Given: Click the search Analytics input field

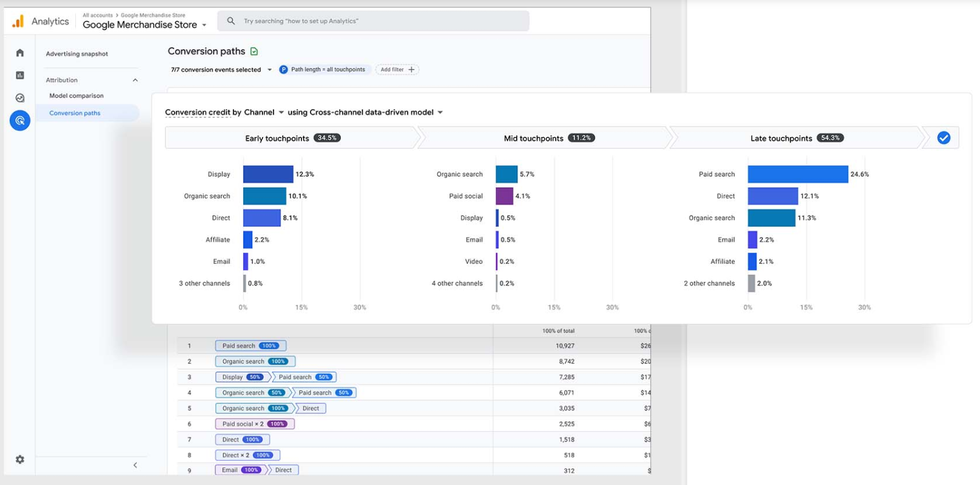Looking at the screenshot, I should click(x=373, y=21).
